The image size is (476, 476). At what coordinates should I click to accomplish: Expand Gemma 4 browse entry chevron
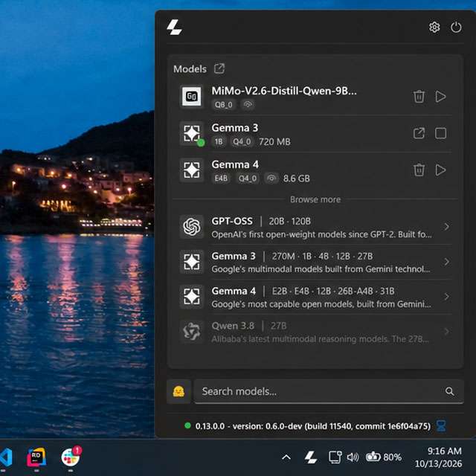[446, 297]
